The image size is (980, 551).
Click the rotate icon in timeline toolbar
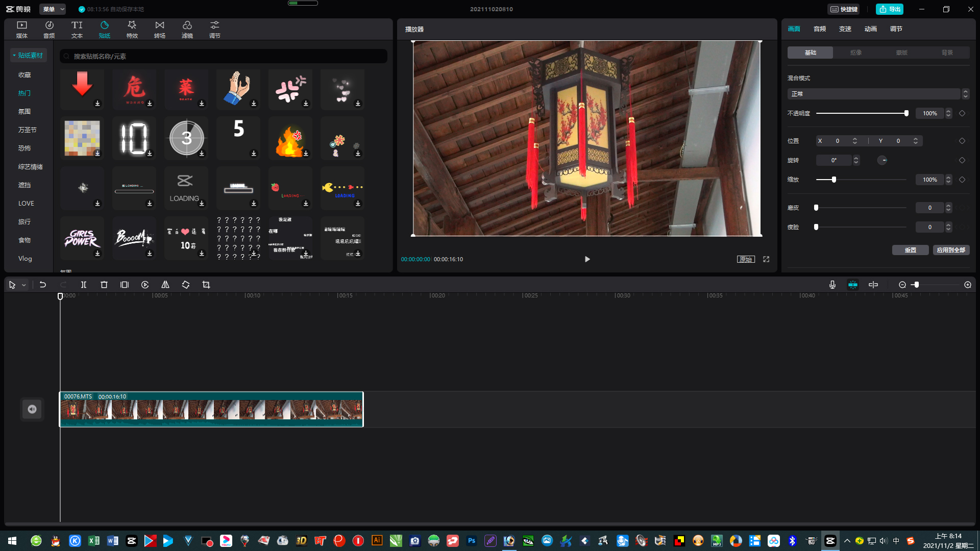186,285
